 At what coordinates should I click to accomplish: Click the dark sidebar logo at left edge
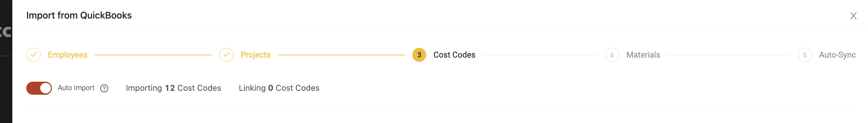click(6, 32)
